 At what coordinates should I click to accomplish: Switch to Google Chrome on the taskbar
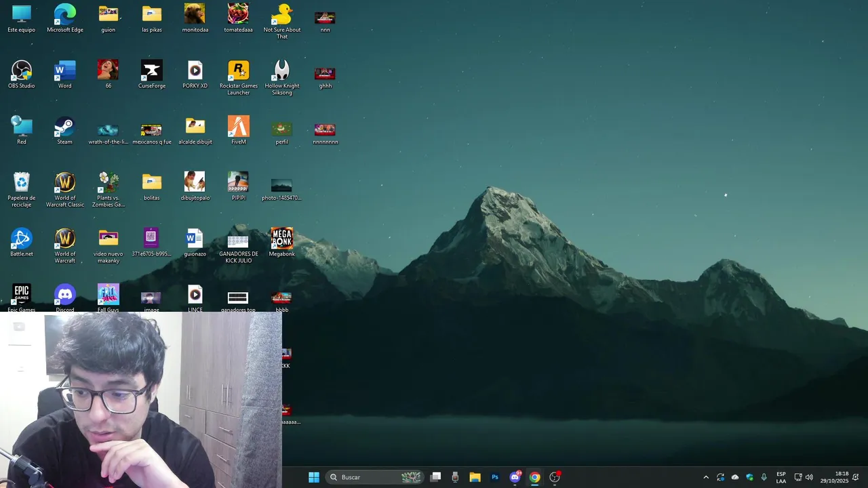(534, 477)
